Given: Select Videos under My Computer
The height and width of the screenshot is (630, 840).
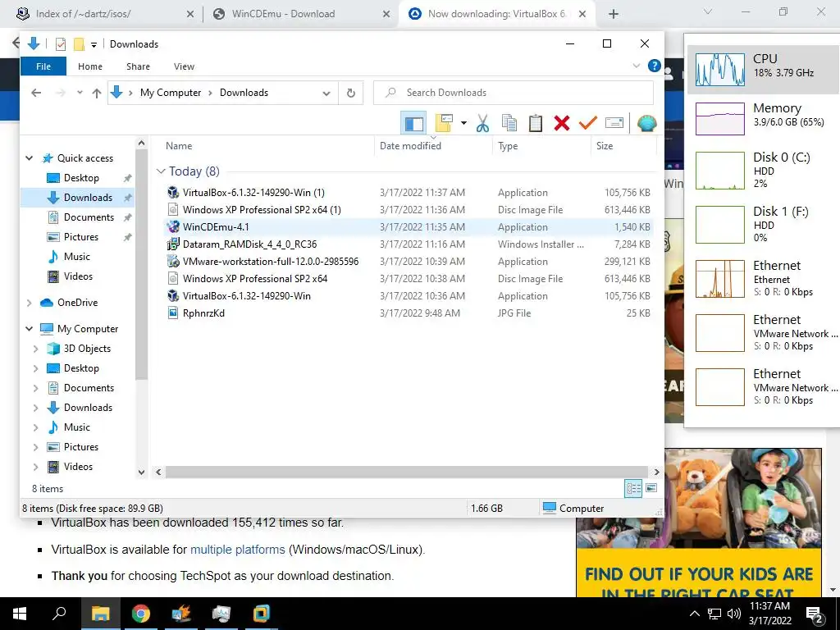Looking at the screenshot, I should [x=78, y=467].
